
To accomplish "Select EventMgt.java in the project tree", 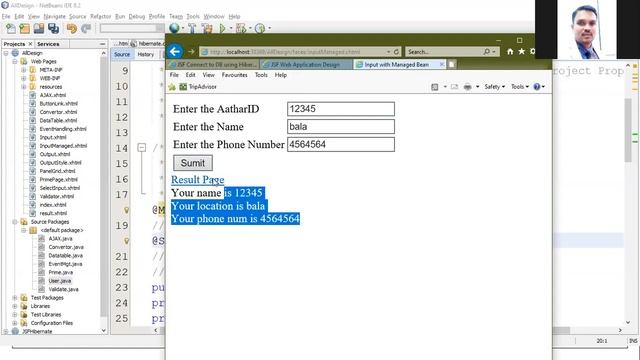I will pyautogui.click(x=65, y=264).
